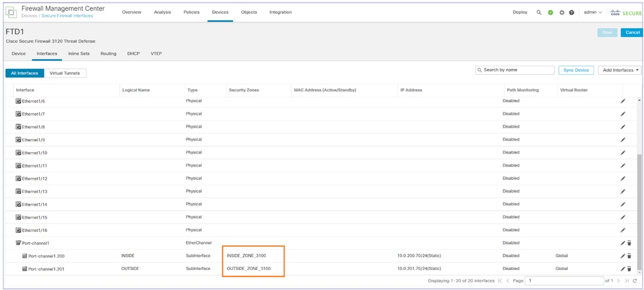Click the Ethernet1/6 interface icon

(x=18, y=101)
